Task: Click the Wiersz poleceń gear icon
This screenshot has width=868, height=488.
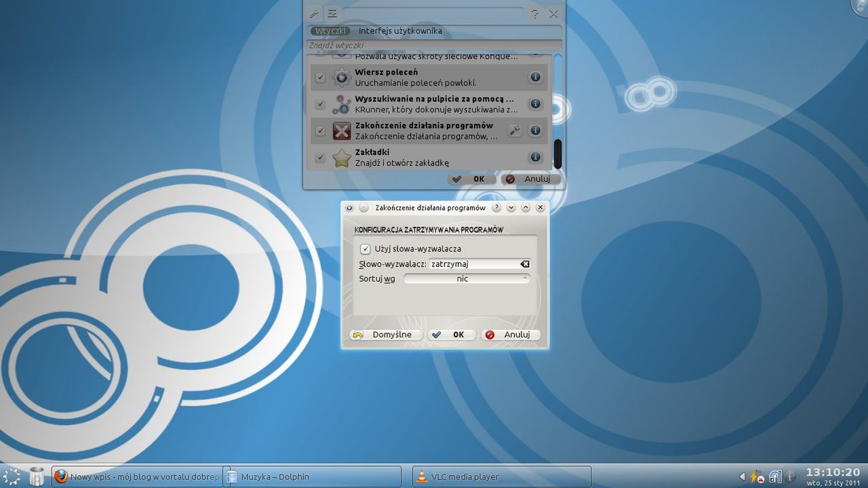Action: 341,77
